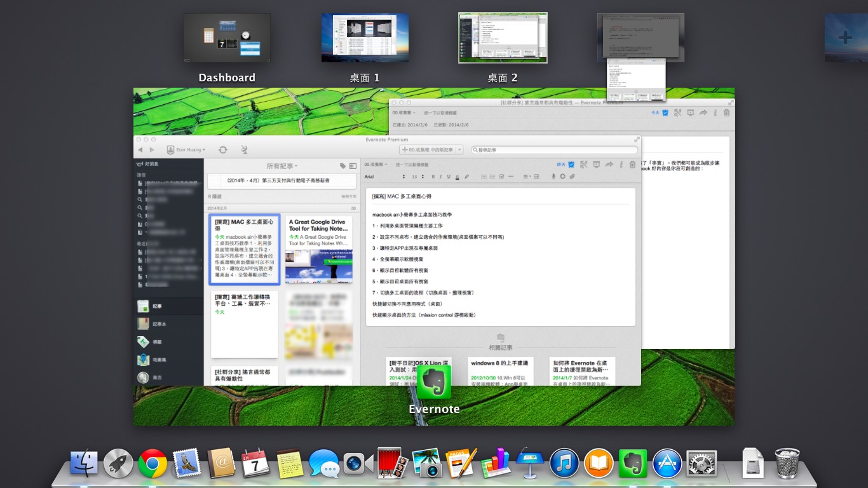868x488 pixels.
Task: Open Launchpad from the Dock
Action: pyautogui.click(x=118, y=464)
